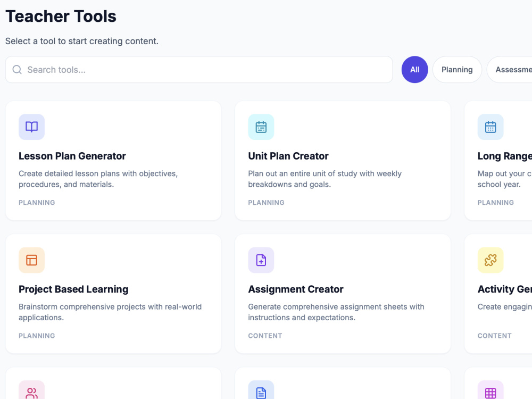The width and height of the screenshot is (532, 399).
Task: Click the Project Based Learning description text
Action: (110, 312)
